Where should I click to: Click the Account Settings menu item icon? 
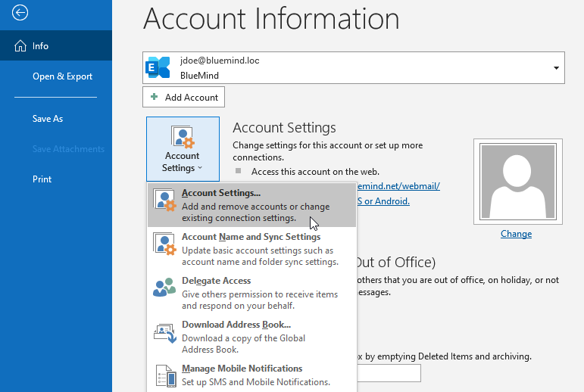point(165,200)
